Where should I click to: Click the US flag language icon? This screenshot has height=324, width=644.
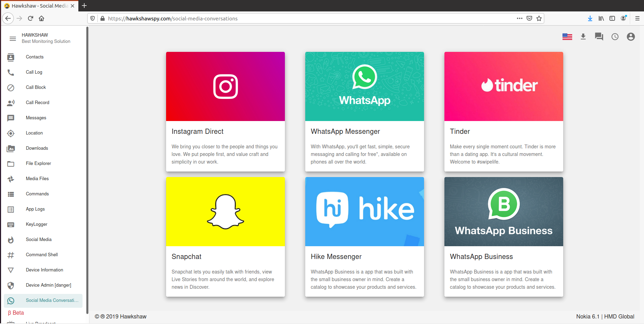click(567, 37)
